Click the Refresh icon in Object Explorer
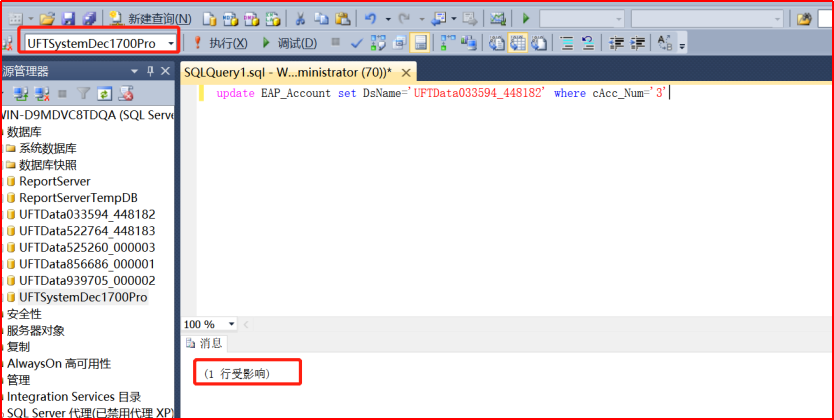Screen dimensions: 834x420 [105, 94]
